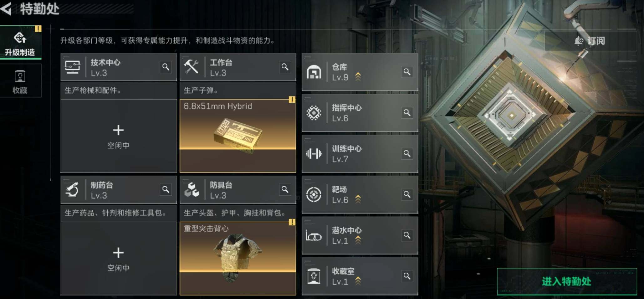Collect the 6.8x51mm Hybrid ammo item

coord(238,136)
